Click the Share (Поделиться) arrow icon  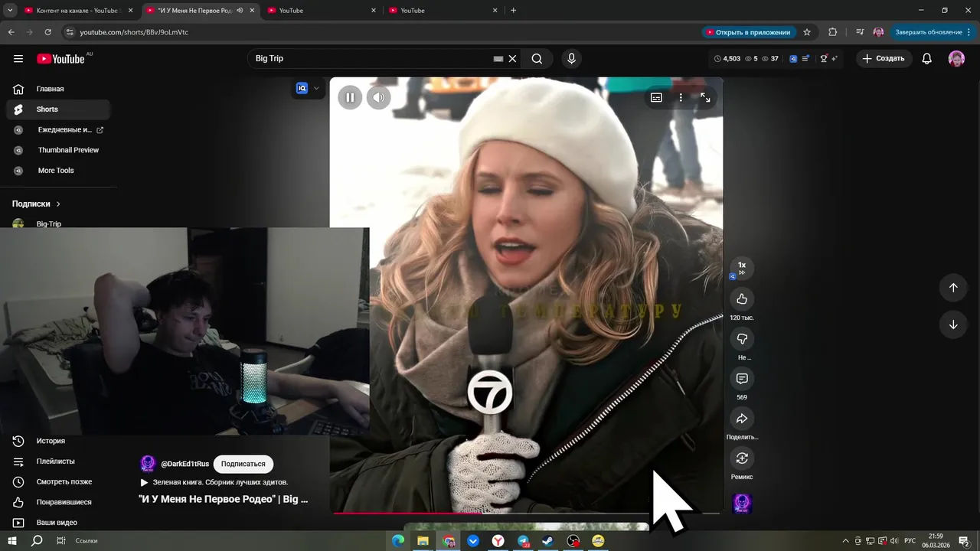pos(741,418)
